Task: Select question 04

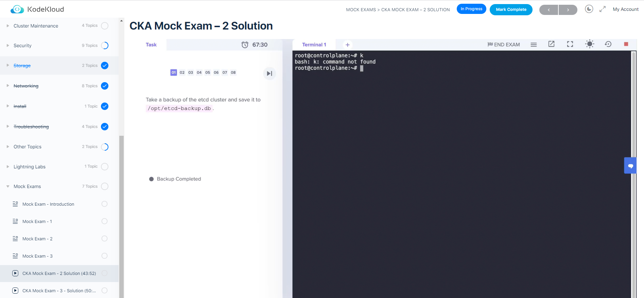Action: (x=199, y=72)
